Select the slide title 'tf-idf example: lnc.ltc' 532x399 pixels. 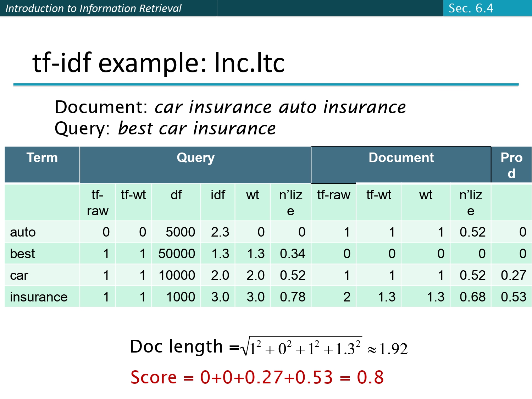pyautogui.click(x=159, y=63)
